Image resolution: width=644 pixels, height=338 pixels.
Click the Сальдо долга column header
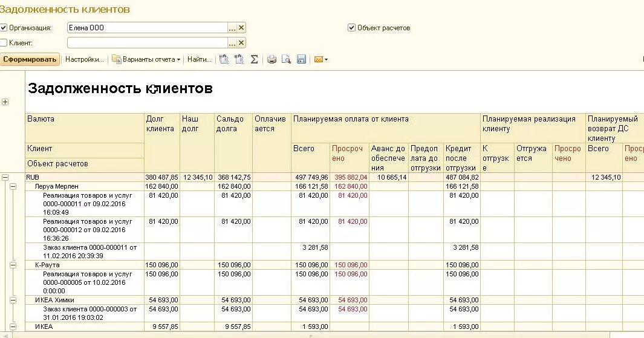pyautogui.click(x=233, y=143)
